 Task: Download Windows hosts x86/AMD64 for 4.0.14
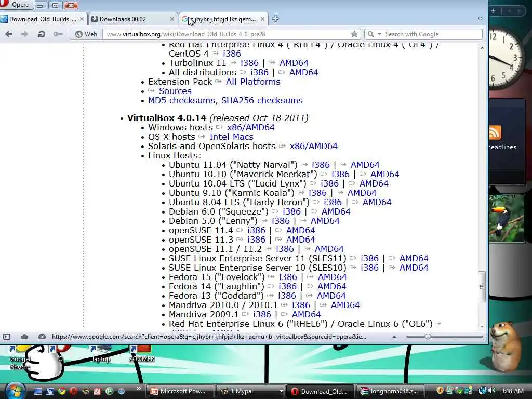click(x=251, y=128)
